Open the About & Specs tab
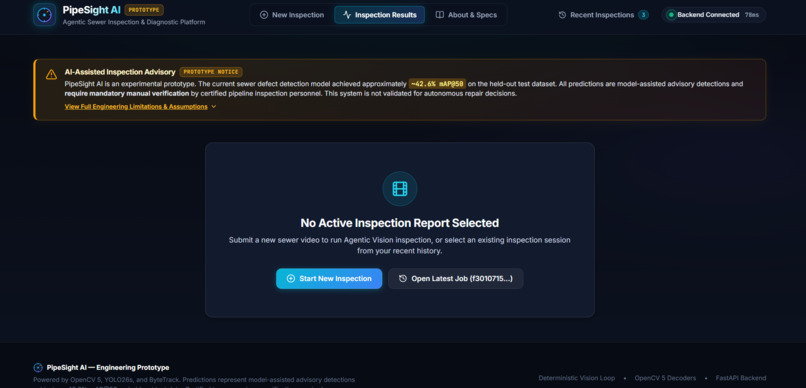Screen dimensions: 806x388 pos(466,15)
